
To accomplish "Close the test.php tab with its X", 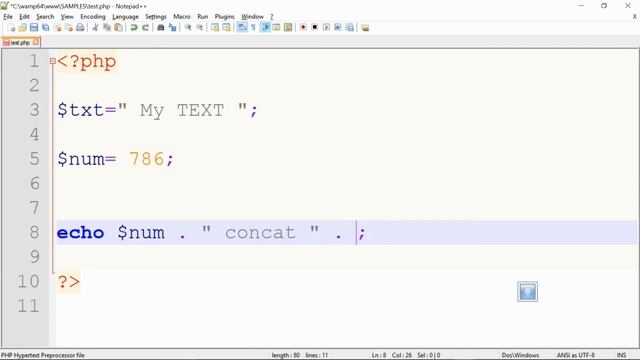I will click(x=36, y=42).
